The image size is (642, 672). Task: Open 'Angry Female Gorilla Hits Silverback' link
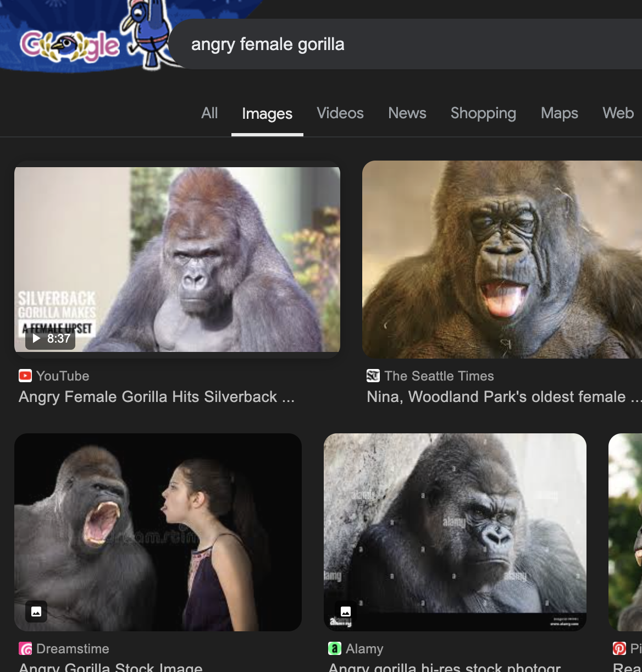[x=157, y=397]
